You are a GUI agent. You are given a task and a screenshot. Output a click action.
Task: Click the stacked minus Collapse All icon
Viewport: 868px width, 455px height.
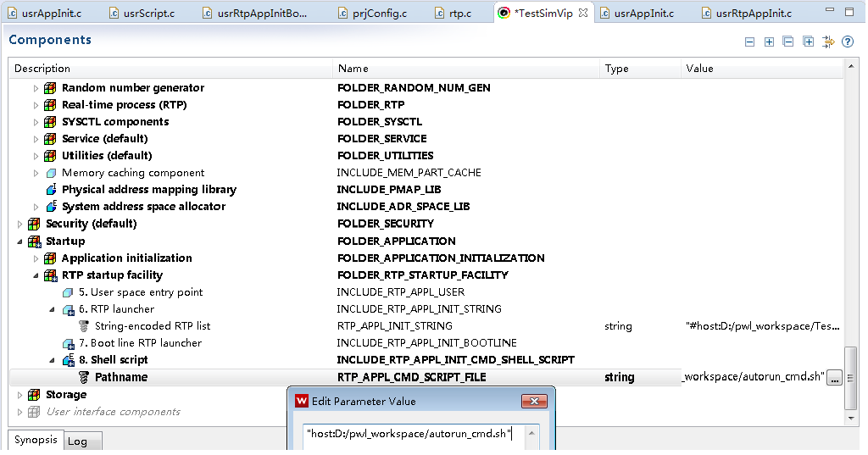point(788,42)
